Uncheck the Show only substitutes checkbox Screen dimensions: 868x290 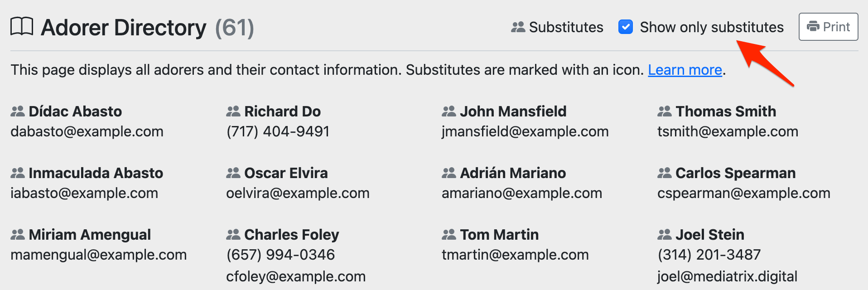626,27
